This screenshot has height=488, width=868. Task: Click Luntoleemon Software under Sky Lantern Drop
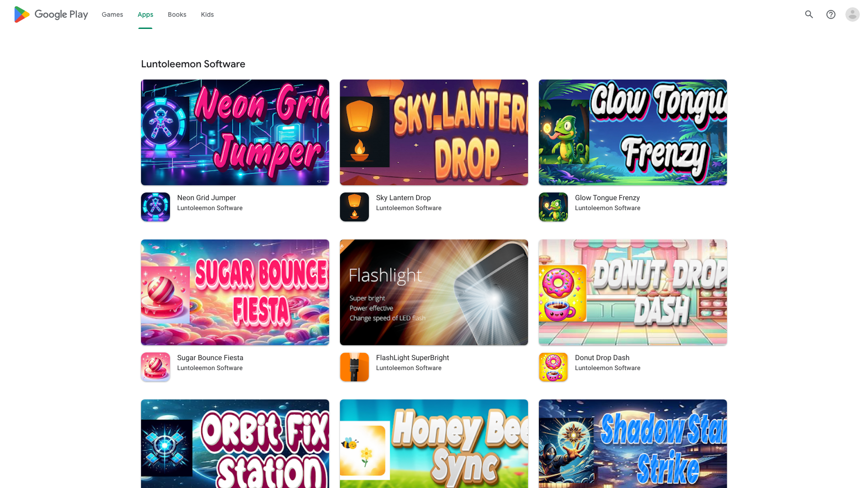(409, 208)
